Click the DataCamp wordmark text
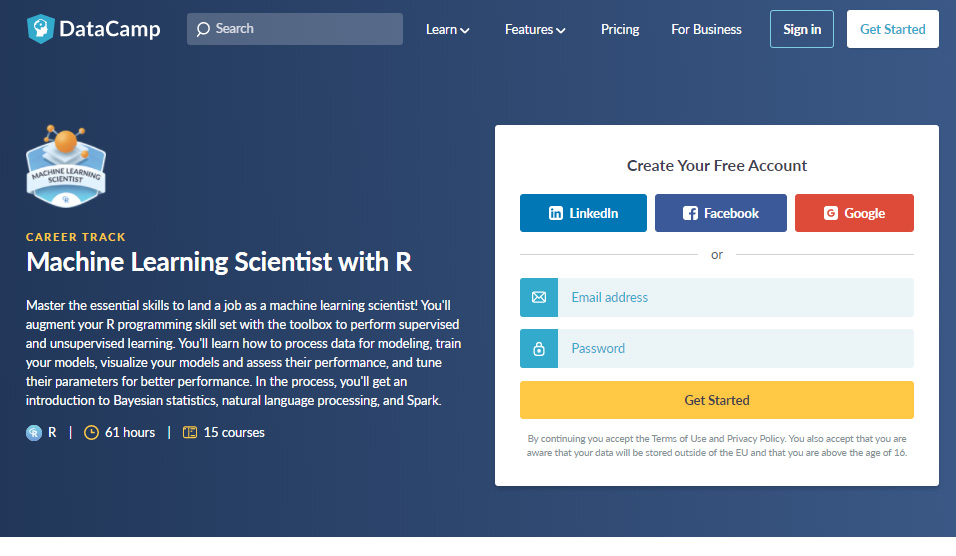This screenshot has width=956, height=556. click(x=110, y=29)
